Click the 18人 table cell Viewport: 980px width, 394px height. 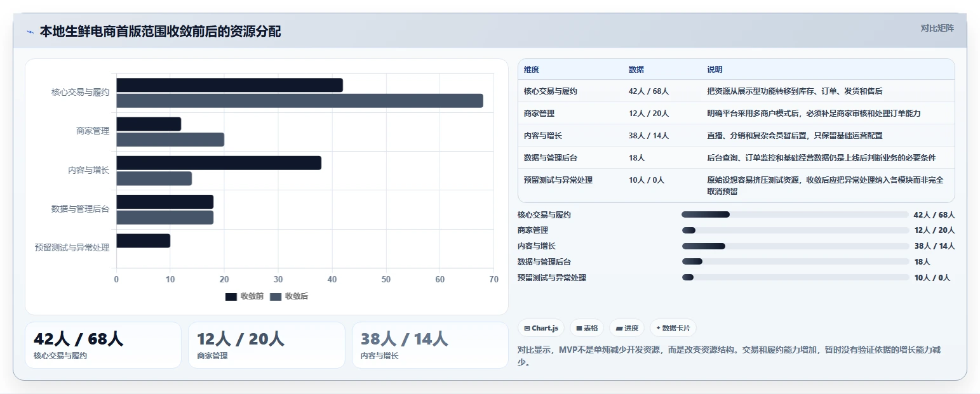[637, 158]
